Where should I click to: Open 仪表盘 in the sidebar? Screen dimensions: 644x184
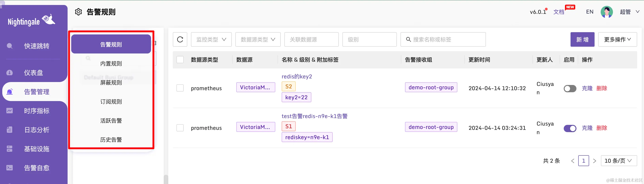34,73
